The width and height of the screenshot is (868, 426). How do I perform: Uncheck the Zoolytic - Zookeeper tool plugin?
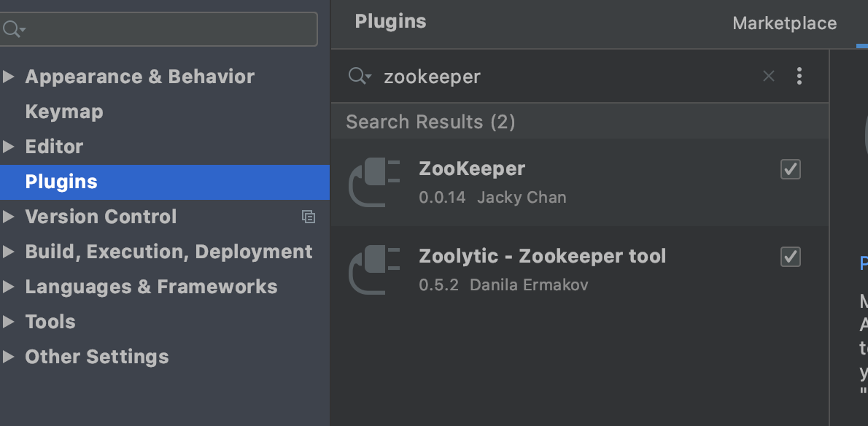[x=791, y=257]
